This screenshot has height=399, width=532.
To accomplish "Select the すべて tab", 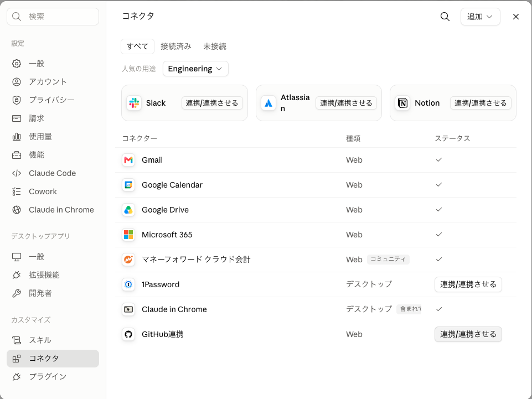I will tap(137, 46).
